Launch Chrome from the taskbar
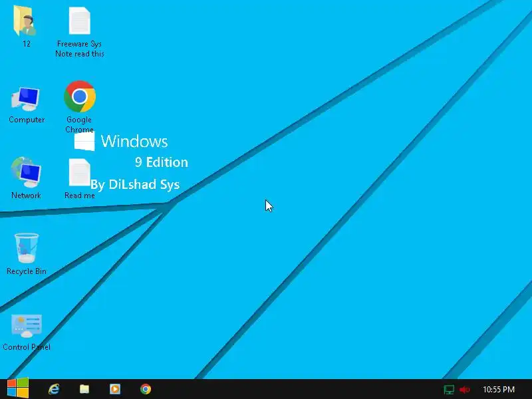The height and width of the screenshot is (399, 532). [x=146, y=389]
